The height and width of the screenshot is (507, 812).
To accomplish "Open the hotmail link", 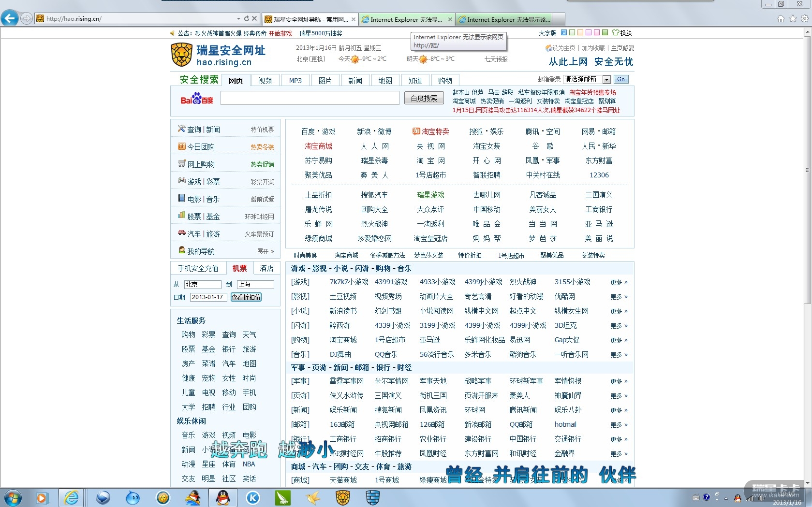I will click(x=565, y=424).
